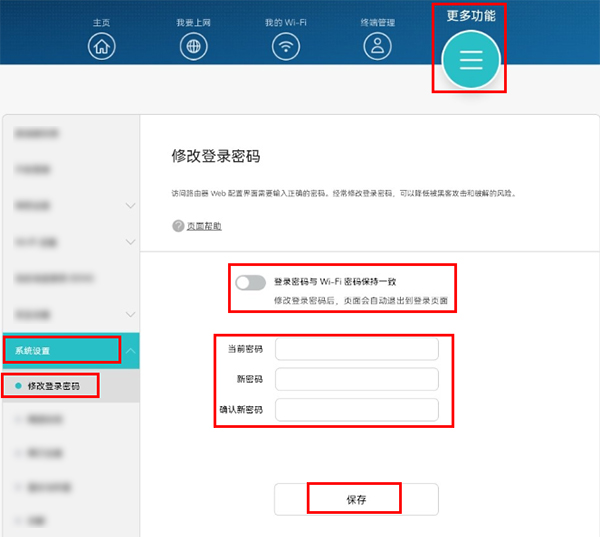Open the 终端管理 user icon
Screen dimensions: 600x537
coord(377,46)
